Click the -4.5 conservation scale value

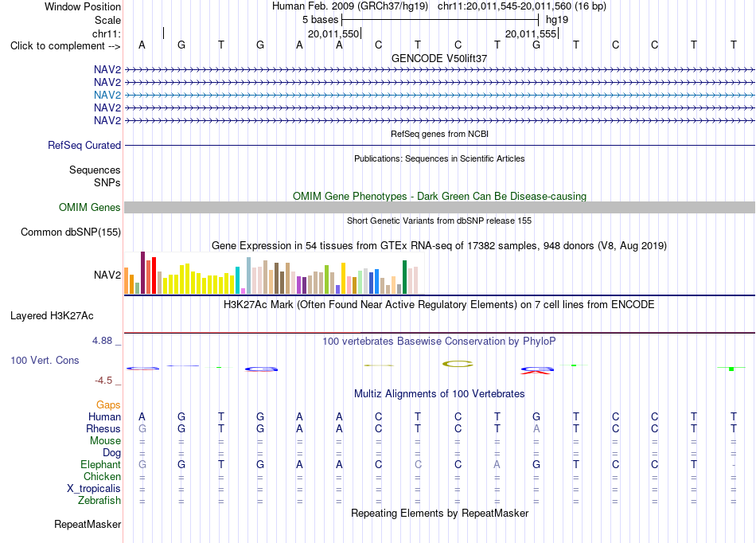[x=103, y=381]
